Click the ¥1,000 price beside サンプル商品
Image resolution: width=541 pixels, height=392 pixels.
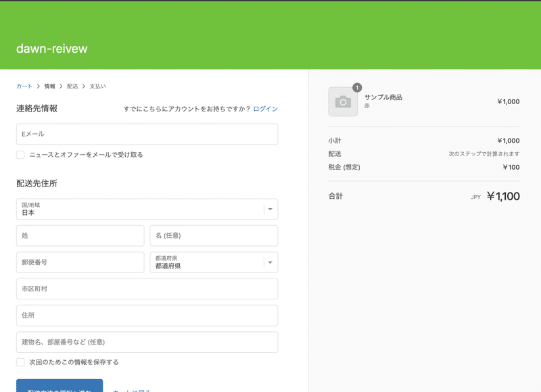click(x=509, y=101)
